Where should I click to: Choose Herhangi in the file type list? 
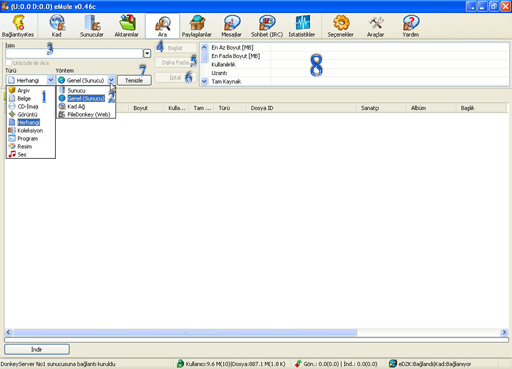pos(31,122)
